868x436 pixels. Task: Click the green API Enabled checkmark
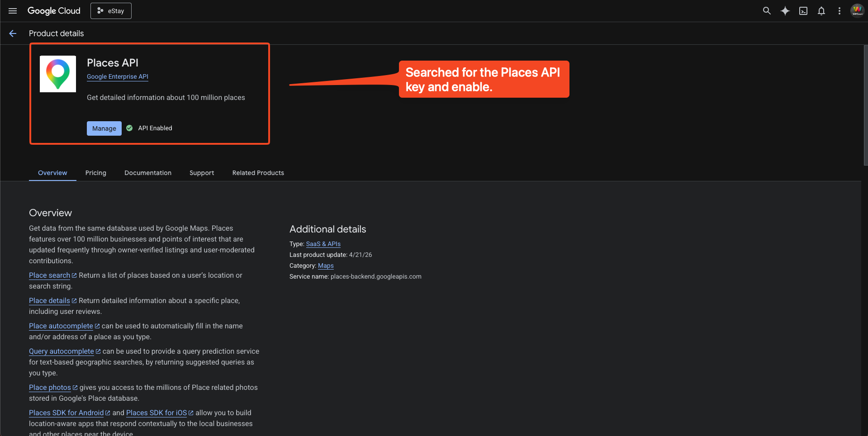(129, 128)
